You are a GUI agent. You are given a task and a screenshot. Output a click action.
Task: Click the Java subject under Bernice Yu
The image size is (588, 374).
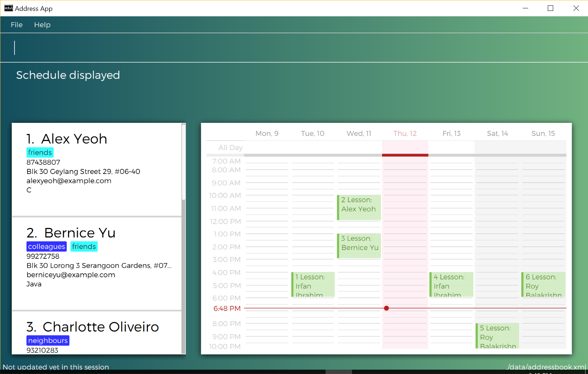pos(34,284)
